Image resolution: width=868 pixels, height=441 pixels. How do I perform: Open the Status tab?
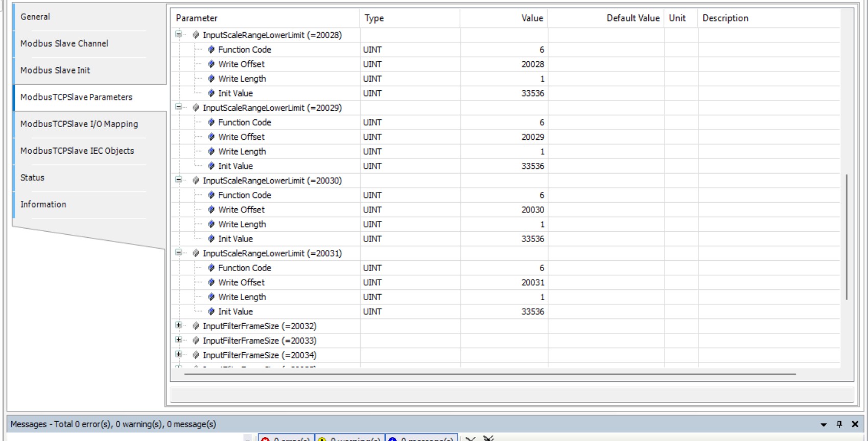click(32, 178)
